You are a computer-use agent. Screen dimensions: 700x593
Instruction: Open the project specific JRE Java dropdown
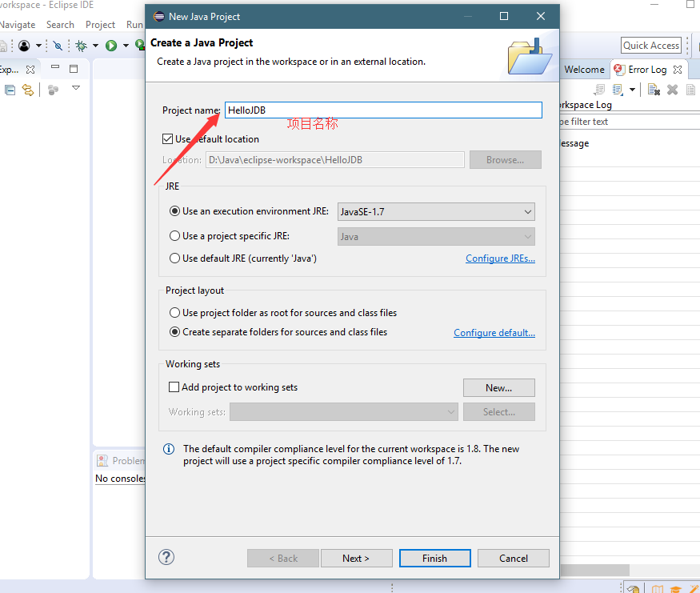click(x=436, y=237)
